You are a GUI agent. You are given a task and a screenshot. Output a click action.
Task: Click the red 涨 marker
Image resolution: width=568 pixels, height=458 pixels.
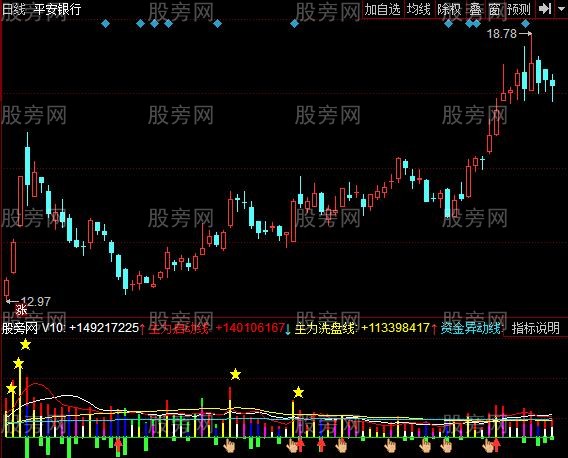tap(21, 310)
